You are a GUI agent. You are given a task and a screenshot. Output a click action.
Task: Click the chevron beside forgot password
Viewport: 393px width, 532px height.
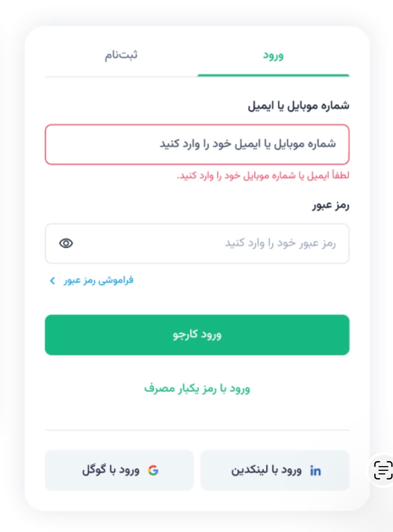point(52,281)
